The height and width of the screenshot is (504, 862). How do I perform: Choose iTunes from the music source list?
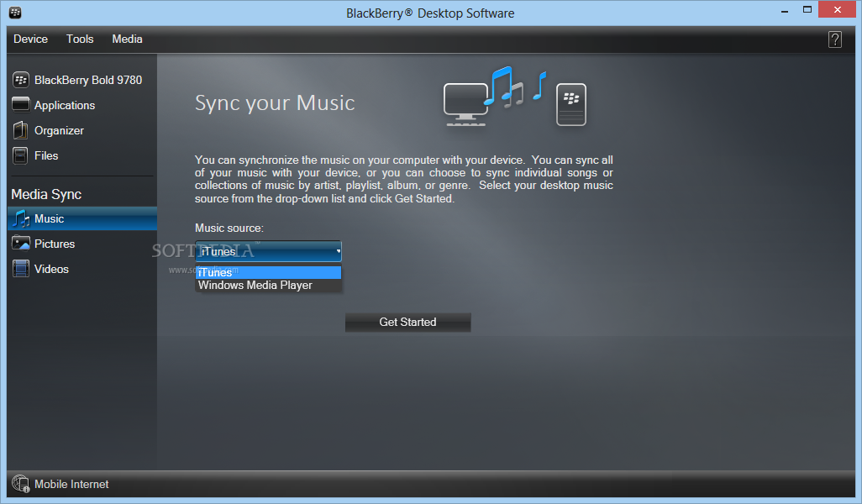[x=268, y=273]
